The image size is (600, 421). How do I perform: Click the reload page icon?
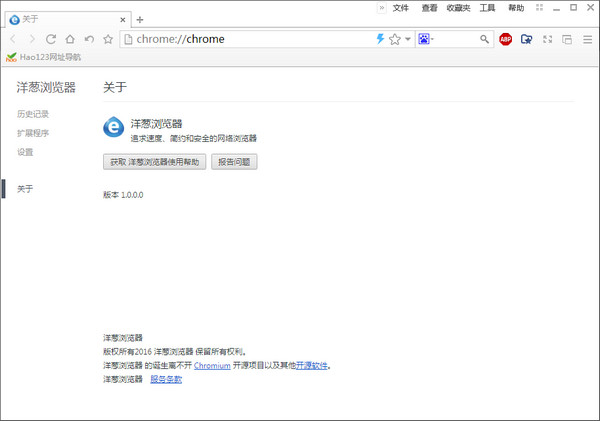click(x=51, y=39)
